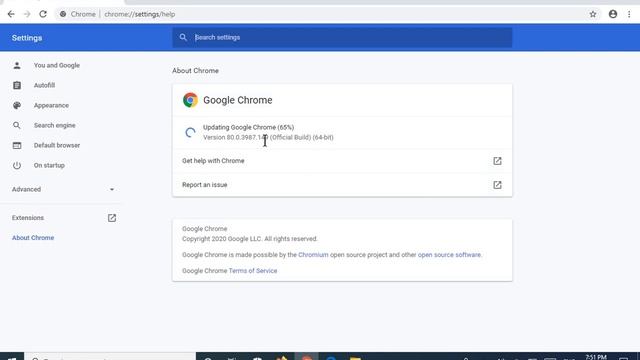Image resolution: width=640 pixels, height=360 pixels.
Task: Click the site info icon before Chrome
Action: click(63, 14)
